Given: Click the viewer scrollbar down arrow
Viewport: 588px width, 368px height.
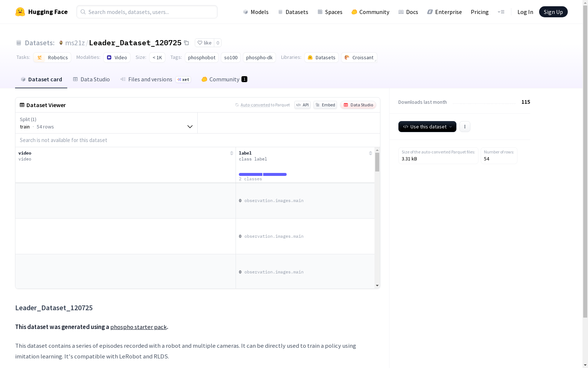Looking at the screenshot, I should click(x=377, y=286).
